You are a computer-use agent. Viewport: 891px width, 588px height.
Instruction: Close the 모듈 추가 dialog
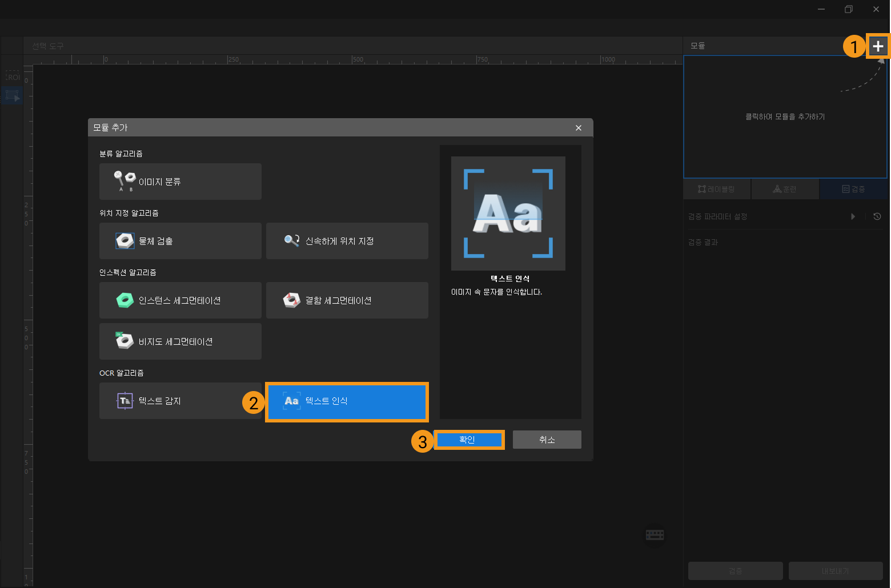pos(579,128)
